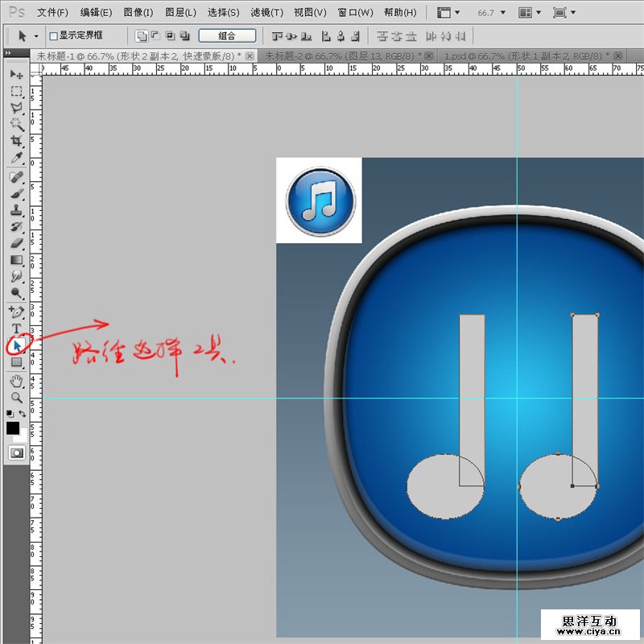644x644 pixels.
Task: Open the black foreground color swatch
Action: (13, 428)
